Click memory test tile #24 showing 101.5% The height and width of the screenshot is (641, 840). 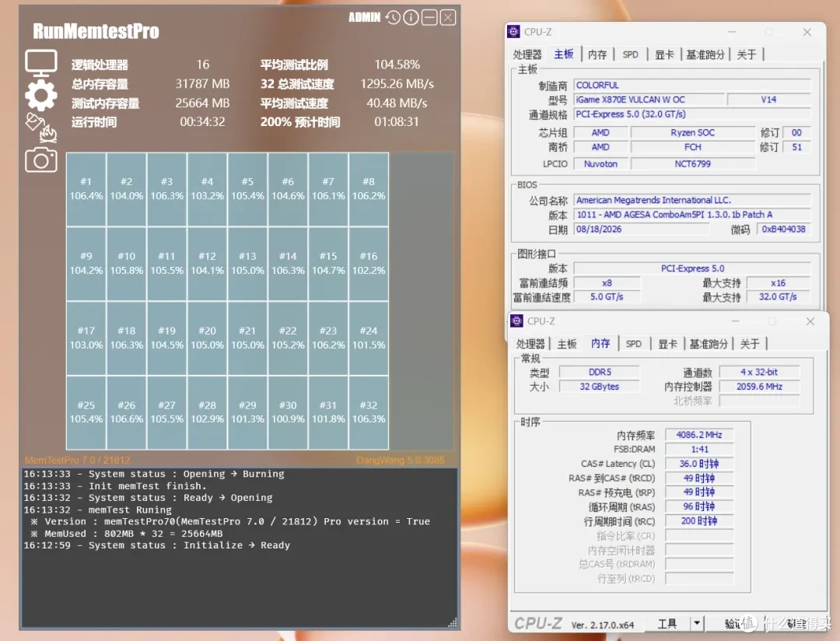pyautogui.click(x=369, y=338)
